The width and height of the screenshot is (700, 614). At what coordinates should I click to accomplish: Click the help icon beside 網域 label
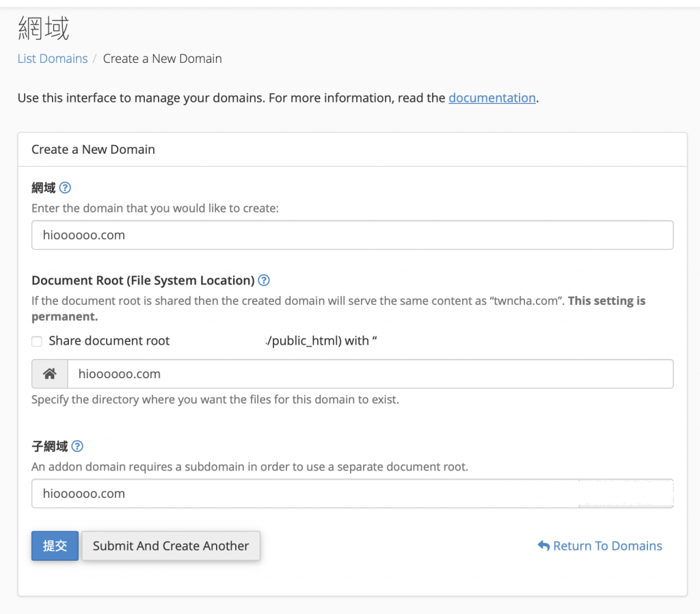[x=65, y=188]
